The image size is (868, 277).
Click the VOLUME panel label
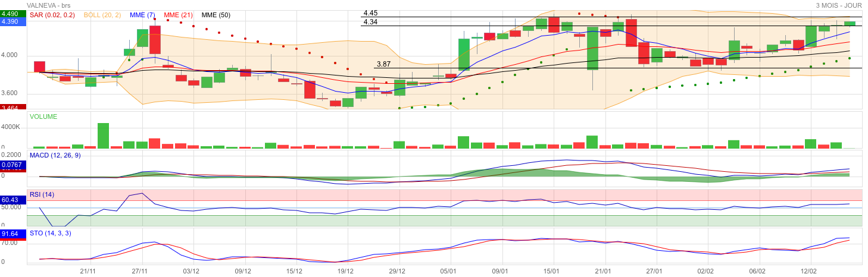[43, 117]
